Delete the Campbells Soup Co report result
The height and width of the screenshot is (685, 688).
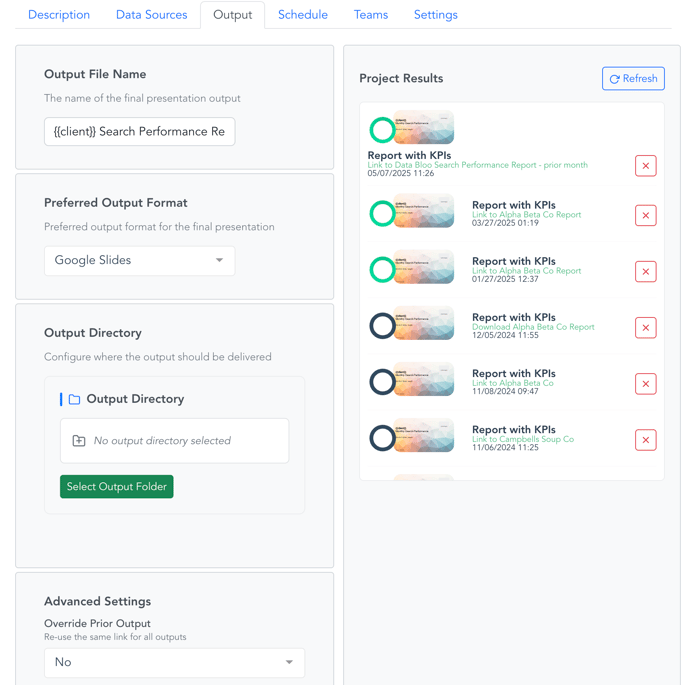pos(645,439)
